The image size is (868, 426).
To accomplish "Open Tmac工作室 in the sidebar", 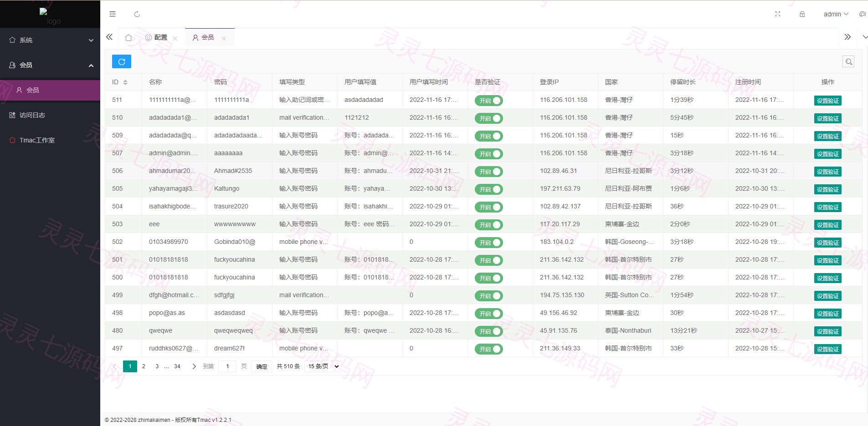I will (x=50, y=140).
